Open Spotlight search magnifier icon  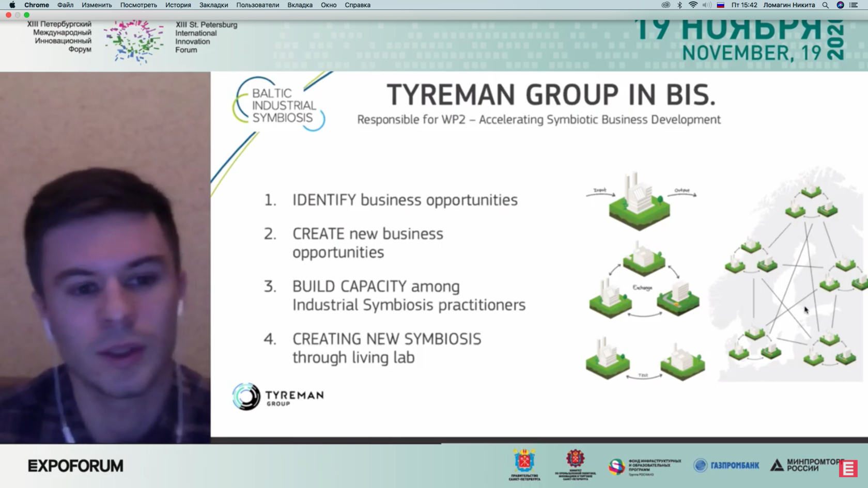click(826, 5)
